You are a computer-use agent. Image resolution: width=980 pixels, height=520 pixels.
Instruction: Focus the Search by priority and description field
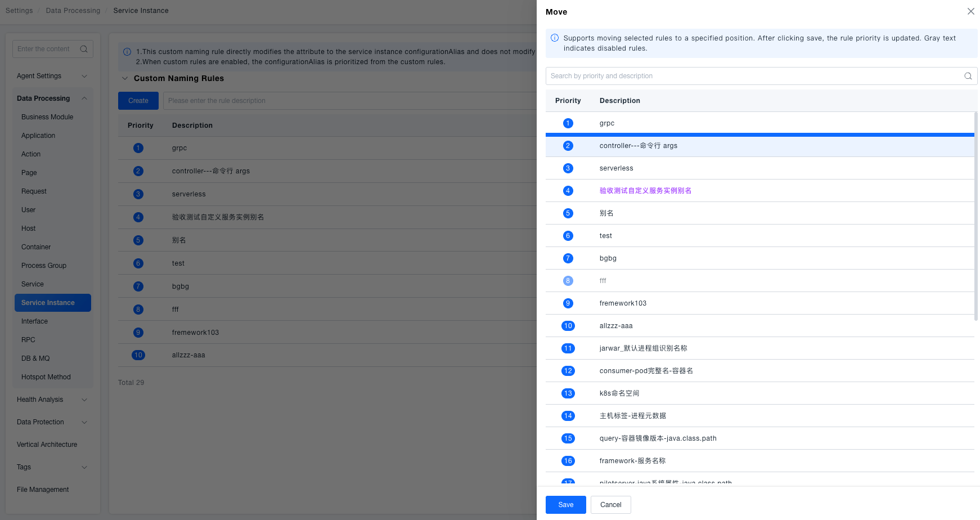pos(761,76)
